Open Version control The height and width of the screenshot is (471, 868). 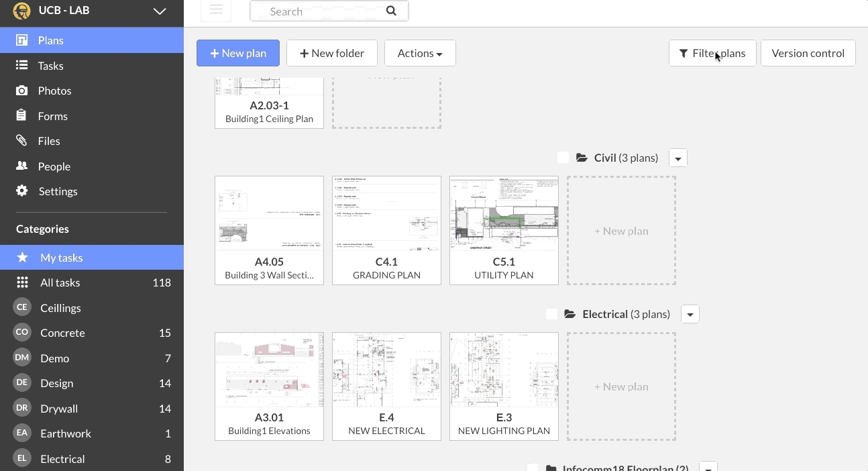(808, 53)
